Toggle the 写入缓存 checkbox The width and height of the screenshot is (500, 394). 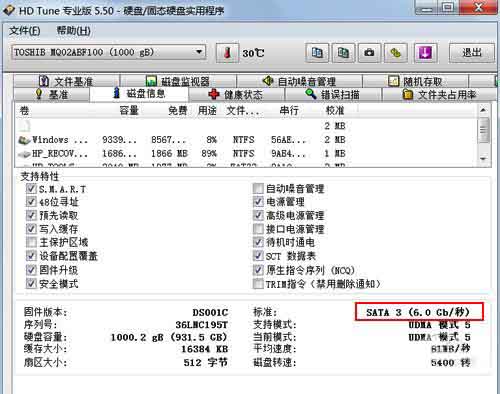pyautogui.click(x=31, y=229)
